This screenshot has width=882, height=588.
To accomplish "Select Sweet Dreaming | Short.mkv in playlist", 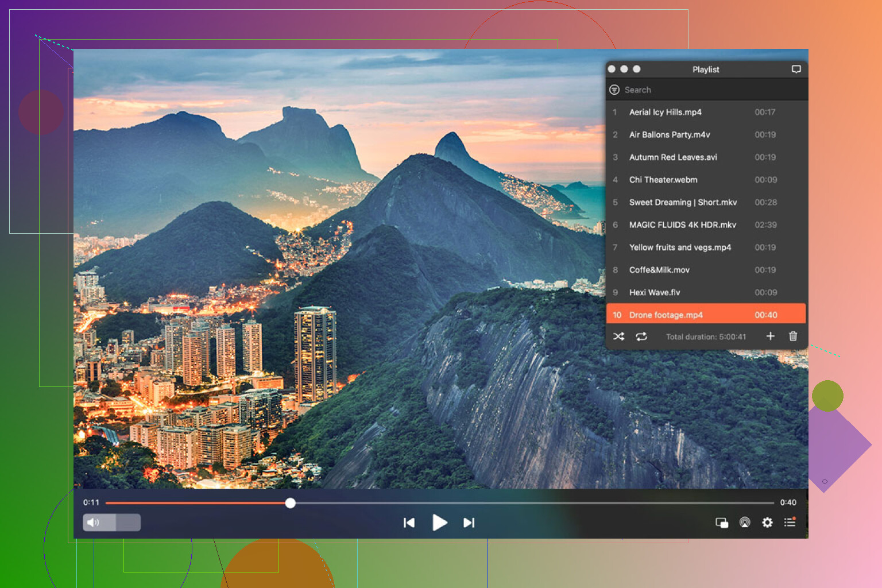I will [706, 202].
